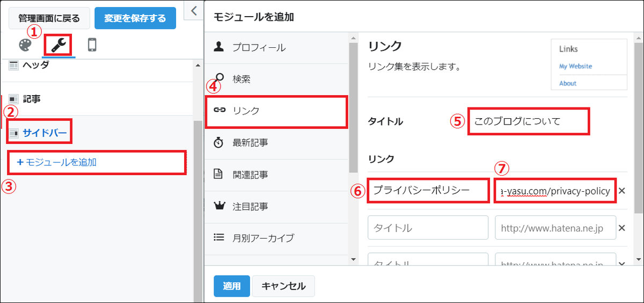Screen dimensions: 644x303
Task: Choose the リンク module
Action: (277, 111)
